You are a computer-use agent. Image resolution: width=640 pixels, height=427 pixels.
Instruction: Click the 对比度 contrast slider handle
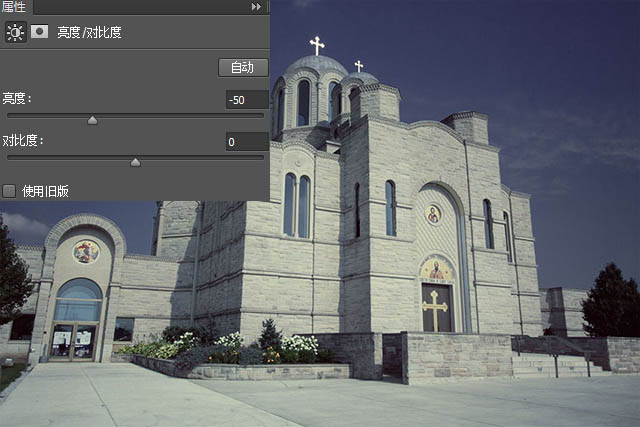pyautogui.click(x=136, y=162)
